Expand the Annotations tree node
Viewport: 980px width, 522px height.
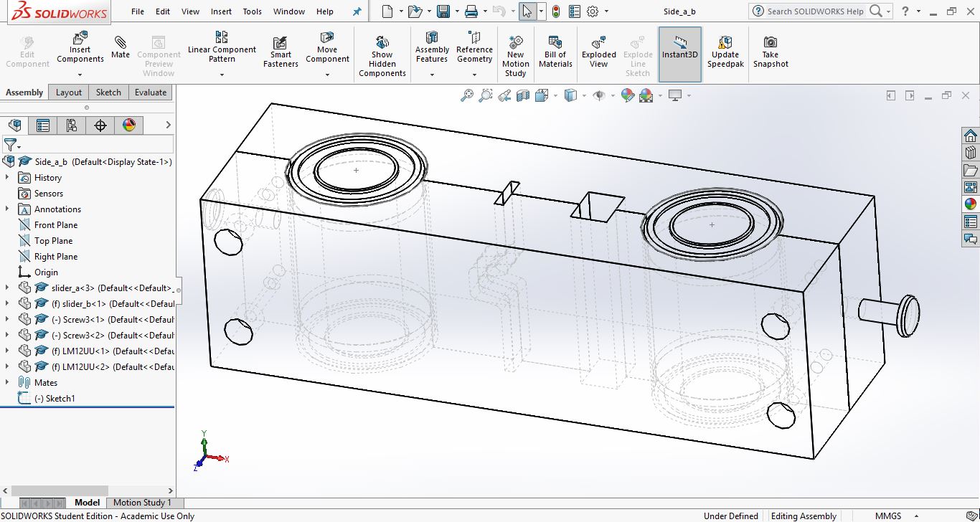coord(7,209)
